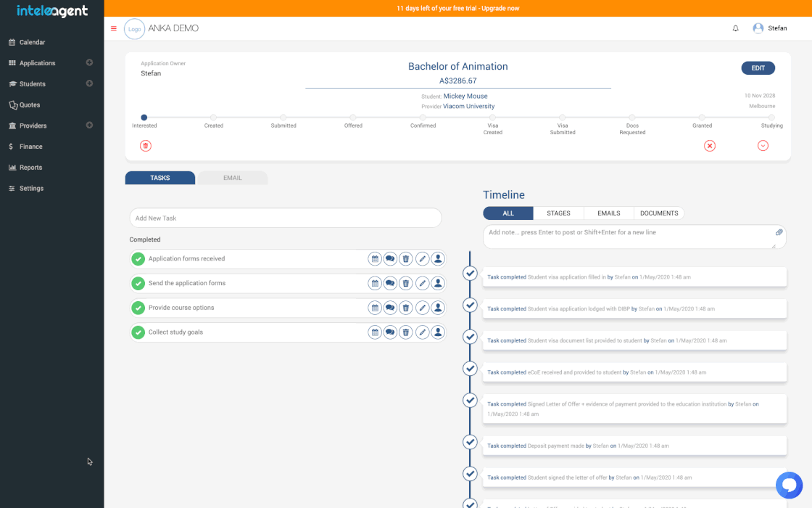812x508 pixels.
Task: Expand the red chevron under Studying stage
Action: [763, 146]
